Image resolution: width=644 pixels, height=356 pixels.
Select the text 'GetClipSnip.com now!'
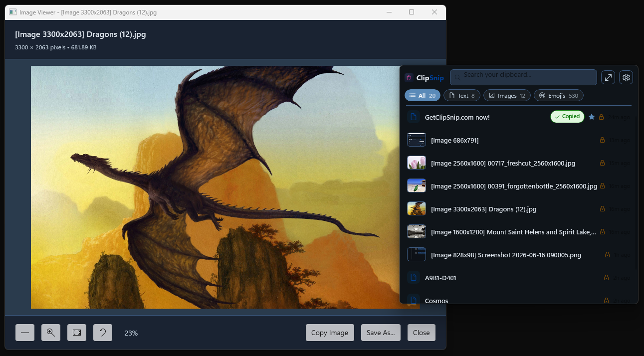pyautogui.click(x=457, y=117)
